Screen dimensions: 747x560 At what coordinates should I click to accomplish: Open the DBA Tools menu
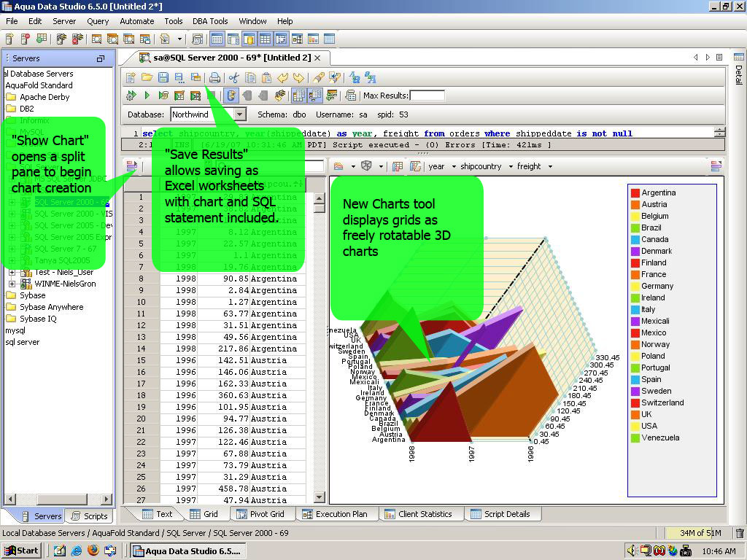(x=210, y=21)
